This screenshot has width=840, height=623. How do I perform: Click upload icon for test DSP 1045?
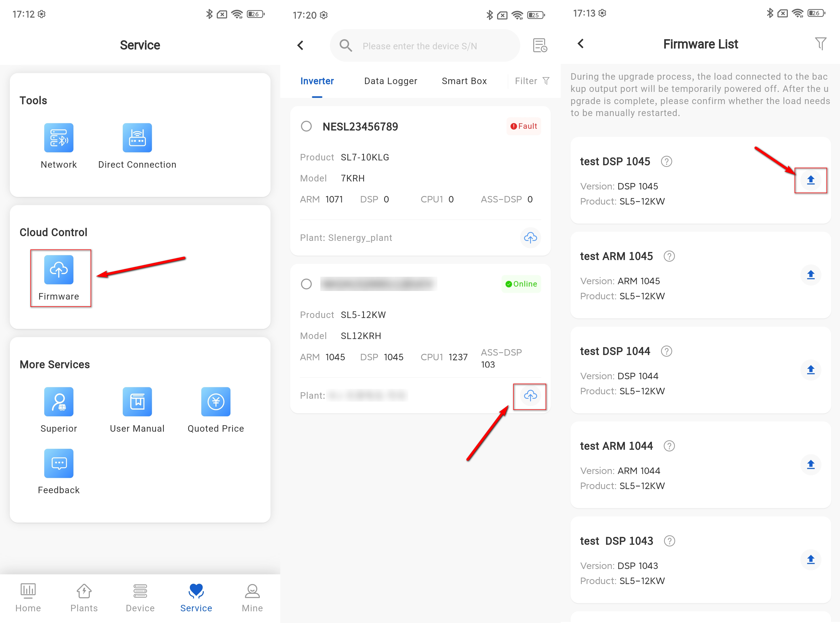tap(811, 180)
